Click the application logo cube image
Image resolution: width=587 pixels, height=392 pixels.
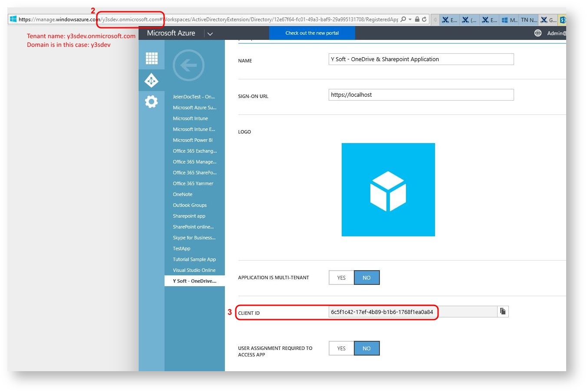coord(388,189)
